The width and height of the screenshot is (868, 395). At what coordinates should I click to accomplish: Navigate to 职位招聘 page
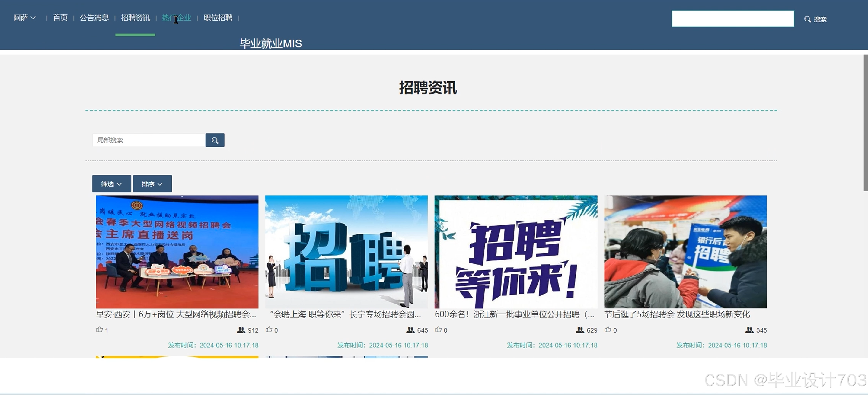point(218,18)
